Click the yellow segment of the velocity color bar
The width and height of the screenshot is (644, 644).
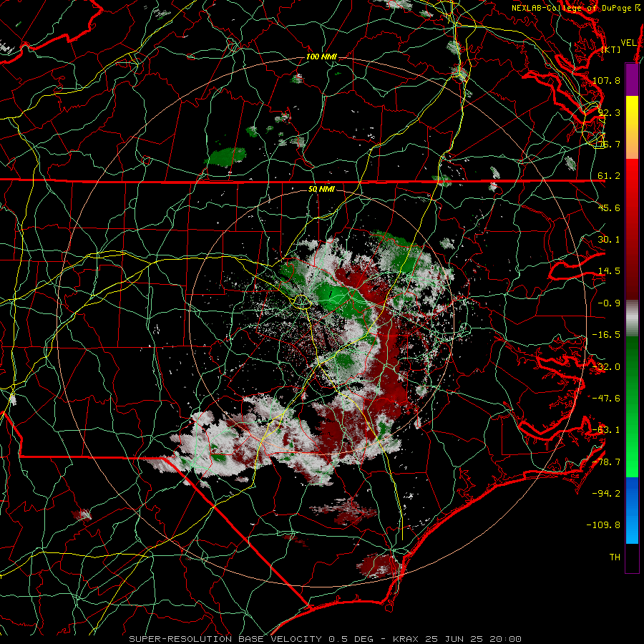[632, 127]
